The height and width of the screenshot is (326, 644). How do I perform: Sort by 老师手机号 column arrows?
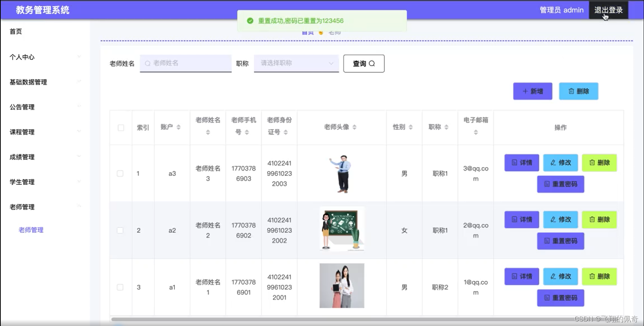(247, 132)
